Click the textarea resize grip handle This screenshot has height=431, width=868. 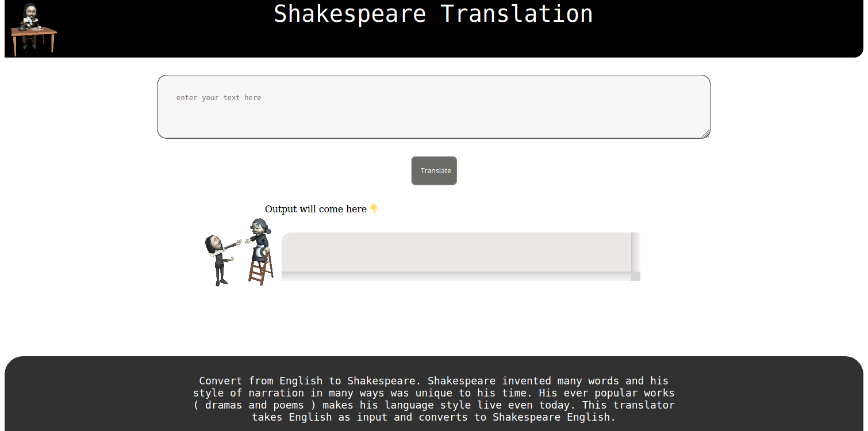point(705,134)
